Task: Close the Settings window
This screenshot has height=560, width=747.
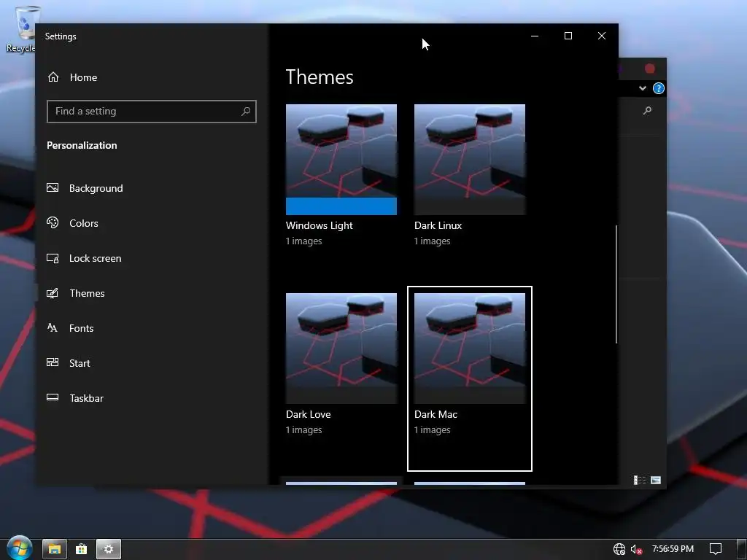Action: tap(602, 36)
